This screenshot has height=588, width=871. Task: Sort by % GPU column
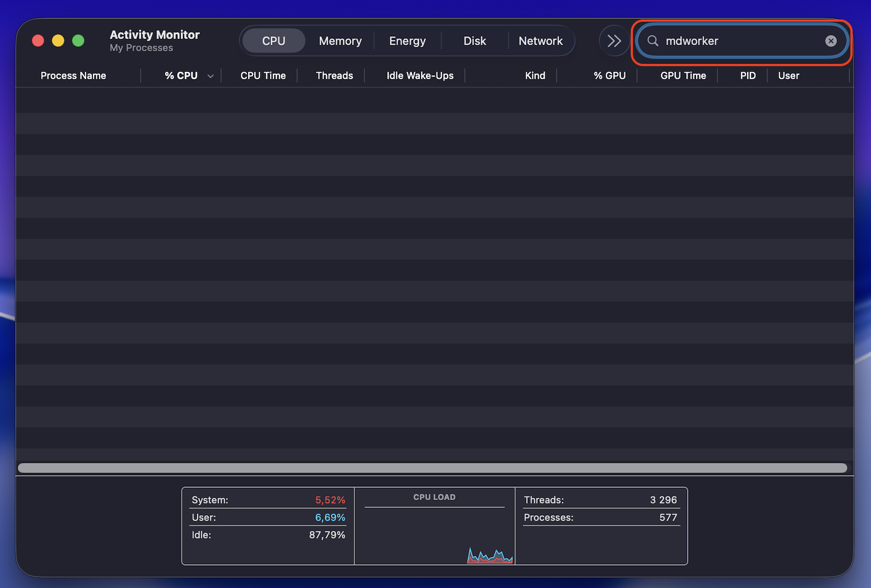click(610, 76)
